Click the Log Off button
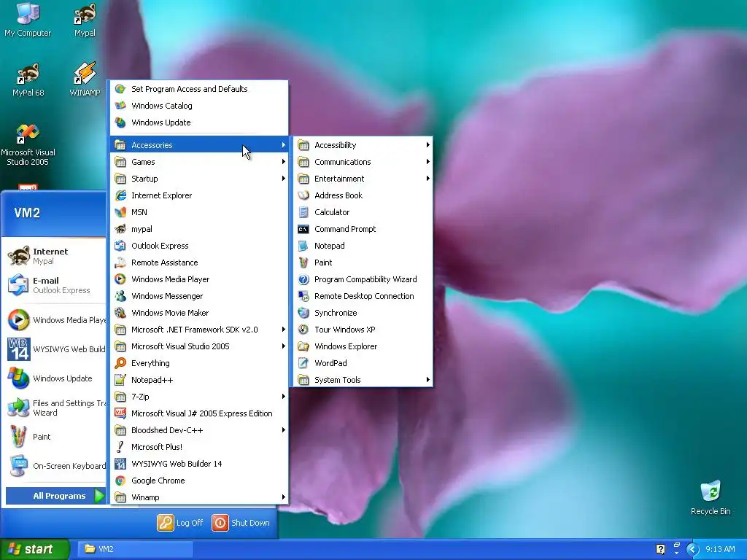Viewport: 747px width, 560px height. click(x=180, y=523)
